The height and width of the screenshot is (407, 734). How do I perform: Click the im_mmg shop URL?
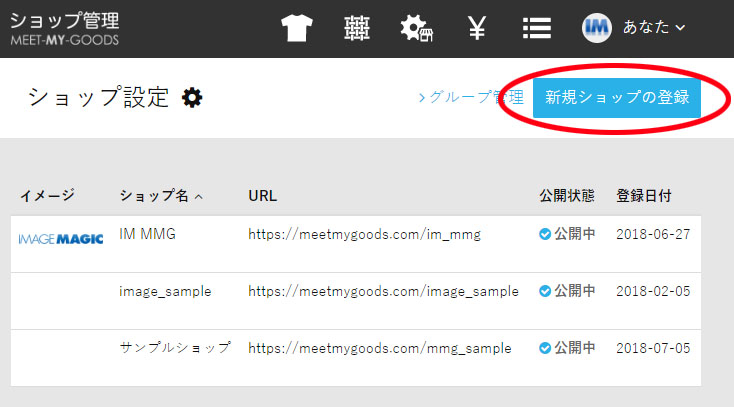364,234
